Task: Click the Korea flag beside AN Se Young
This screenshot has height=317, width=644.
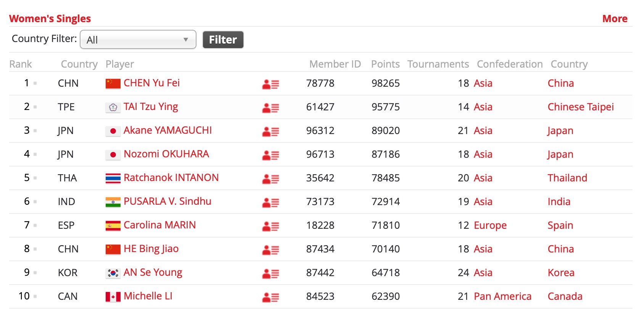Action: pyautogui.click(x=113, y=273)
